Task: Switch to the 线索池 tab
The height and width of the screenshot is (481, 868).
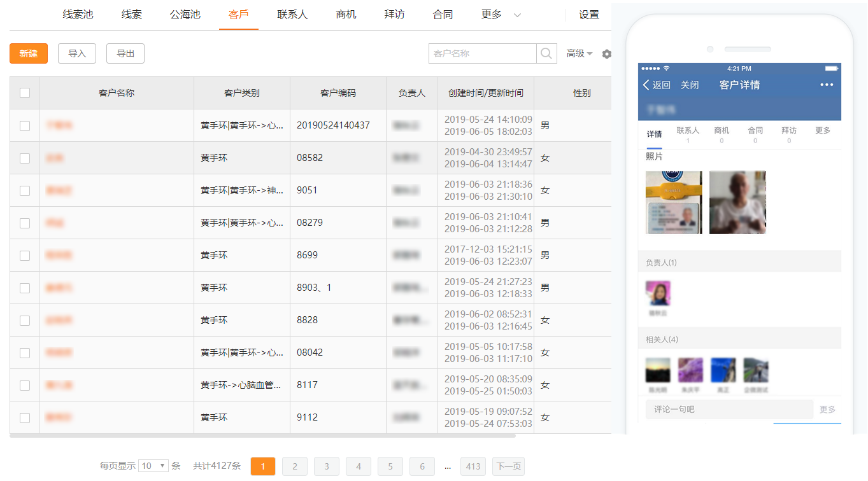Action: point(78,15)
